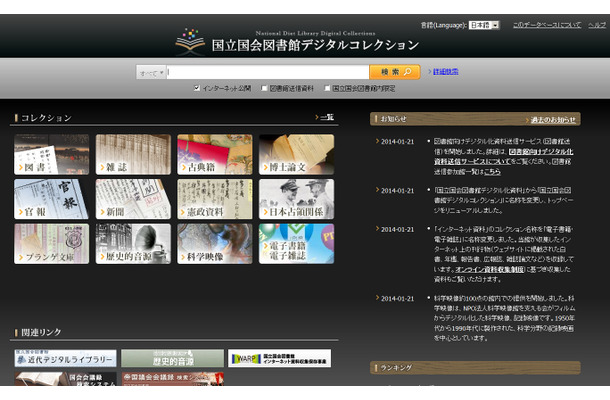Open the このデータベースについて link
This screenshot has height=400, width=610.
[x=547, y=25]
